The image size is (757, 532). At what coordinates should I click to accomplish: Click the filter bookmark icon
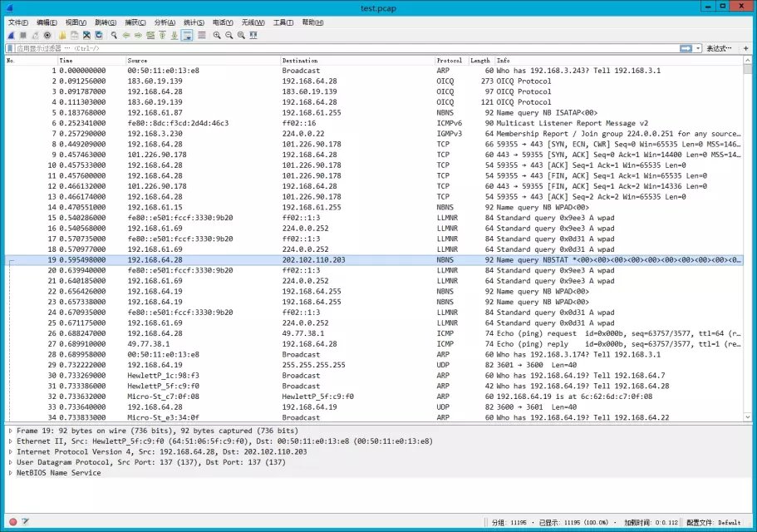[x=10, y=48]
